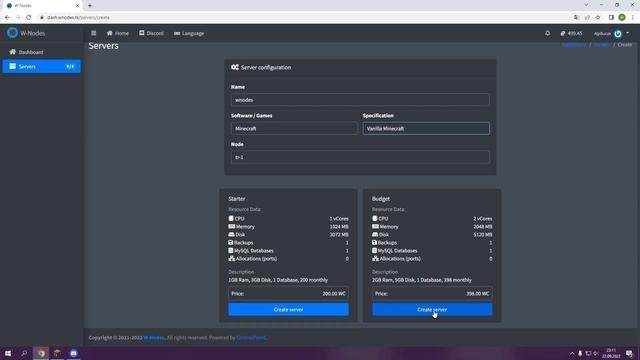The height and width of the screenshot is (360, 640).
Task: Expand the user account dropdown arrow
Action: point(628,33)
